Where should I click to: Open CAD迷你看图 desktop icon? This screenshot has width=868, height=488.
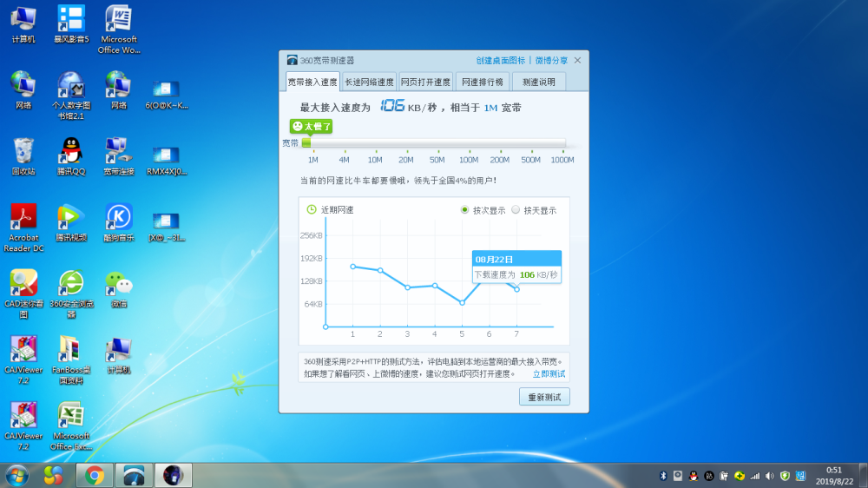(x=23, y=293)
